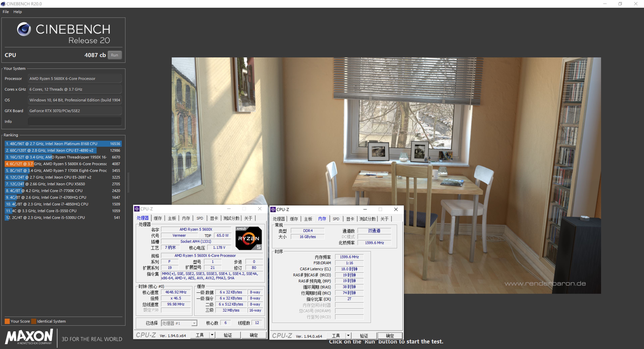
Task: Click the Ryzen 5 logo in CPU-Z
Action: click(249, 238)
